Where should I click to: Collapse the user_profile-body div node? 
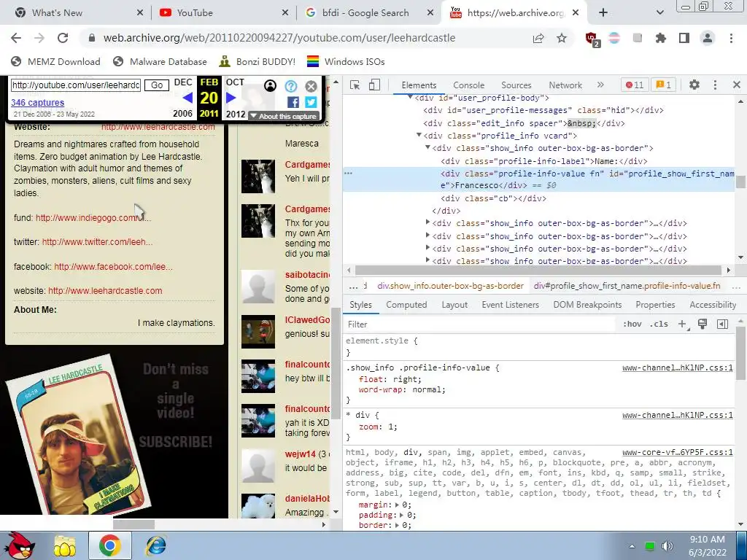coord(410,97)
